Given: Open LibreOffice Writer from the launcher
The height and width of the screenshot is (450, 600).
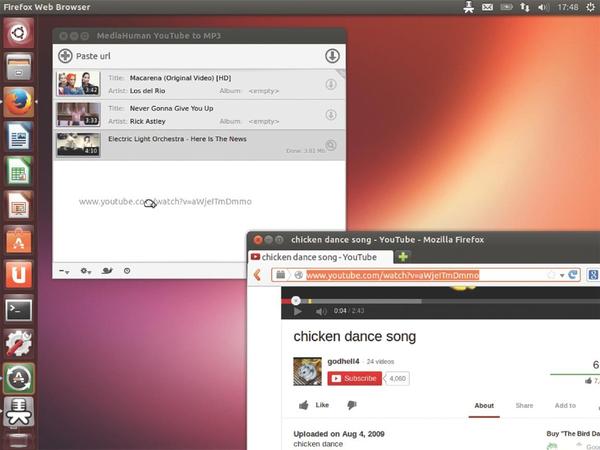Looking at the screenshot, I should coord(18,136).
